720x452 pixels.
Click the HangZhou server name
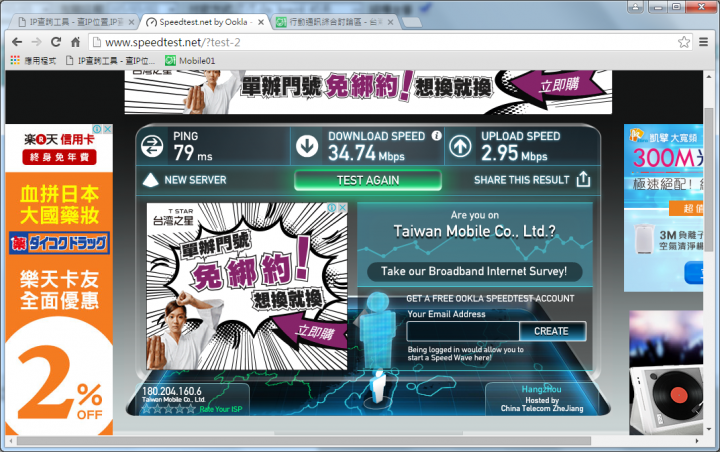coord(541,389)
